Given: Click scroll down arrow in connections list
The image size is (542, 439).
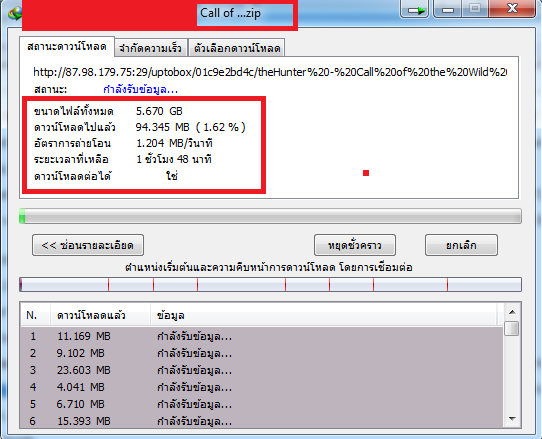Looking at the screenshot, I should (512, 419).
